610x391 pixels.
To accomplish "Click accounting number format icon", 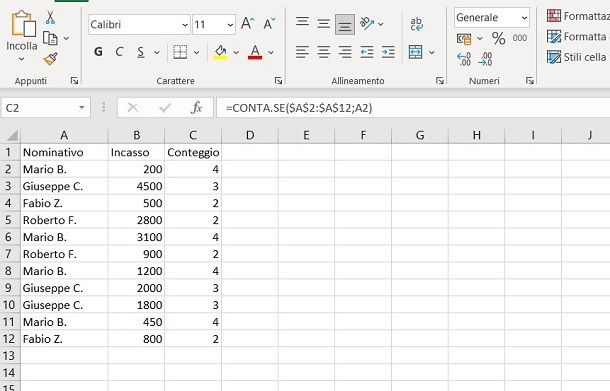I will (464, 39).
